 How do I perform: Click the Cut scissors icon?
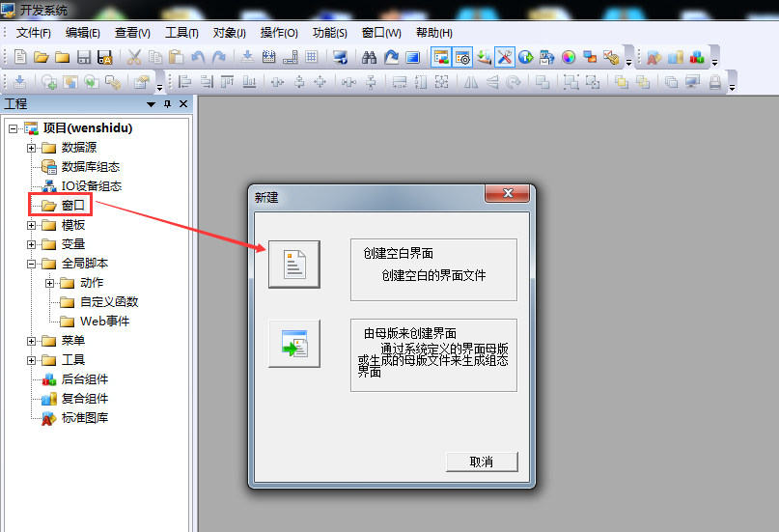pos(133,57)
